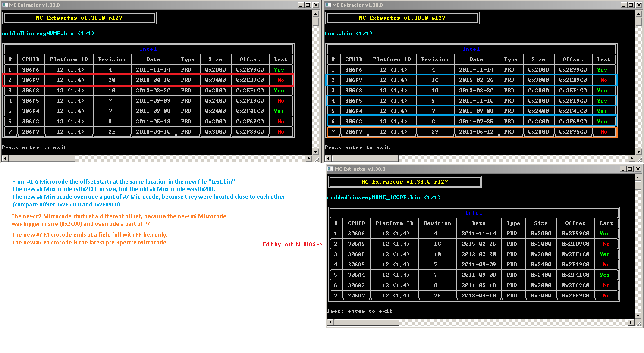644x353 pixels.
Task: Click vertical scroll down arrow in moddedbiosregNUME_UCODE.bin window
Action: pos(638,316)
